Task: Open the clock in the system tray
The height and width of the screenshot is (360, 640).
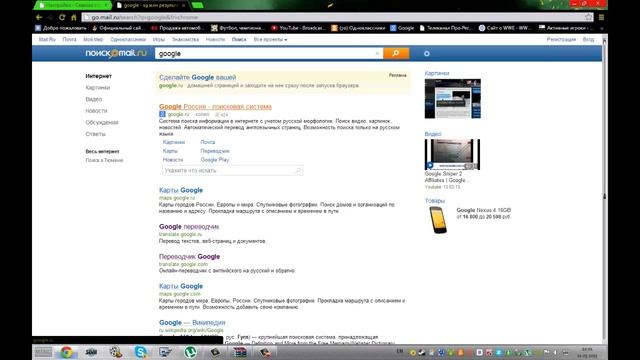Action: pos(587,352)
